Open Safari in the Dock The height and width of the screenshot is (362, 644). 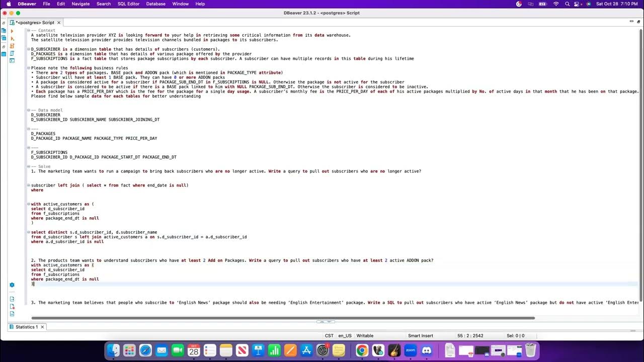(145, 350)
